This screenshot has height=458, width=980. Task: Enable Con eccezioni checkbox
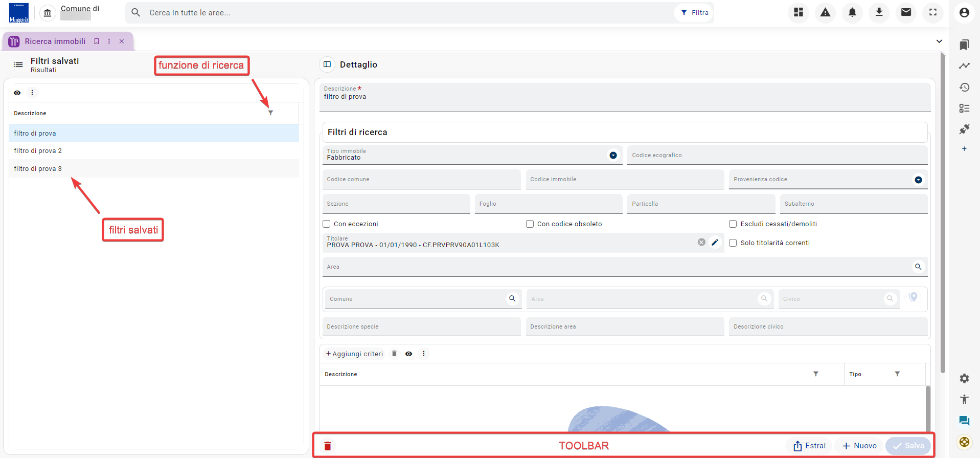327,224
